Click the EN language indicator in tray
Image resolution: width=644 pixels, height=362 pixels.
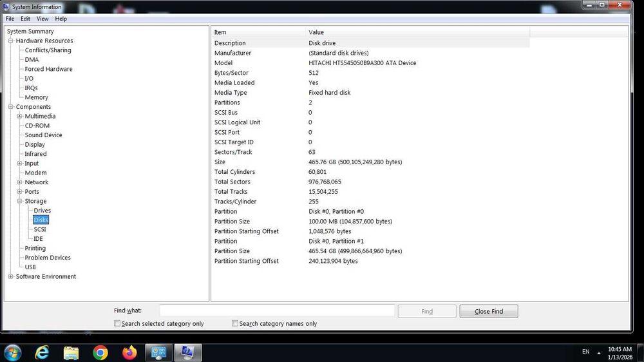point(585,352)
